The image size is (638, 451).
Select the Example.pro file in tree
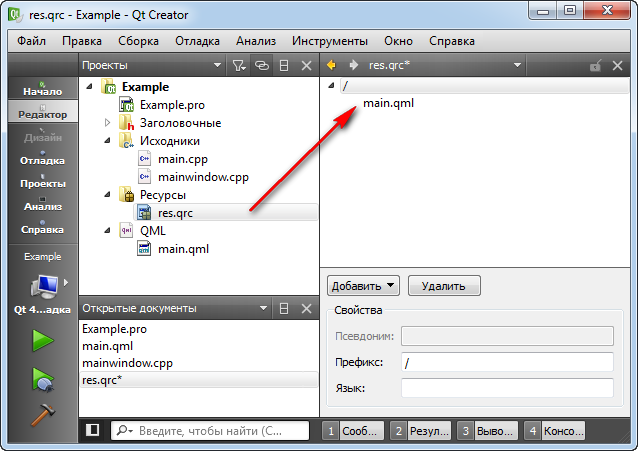(172, 105)
